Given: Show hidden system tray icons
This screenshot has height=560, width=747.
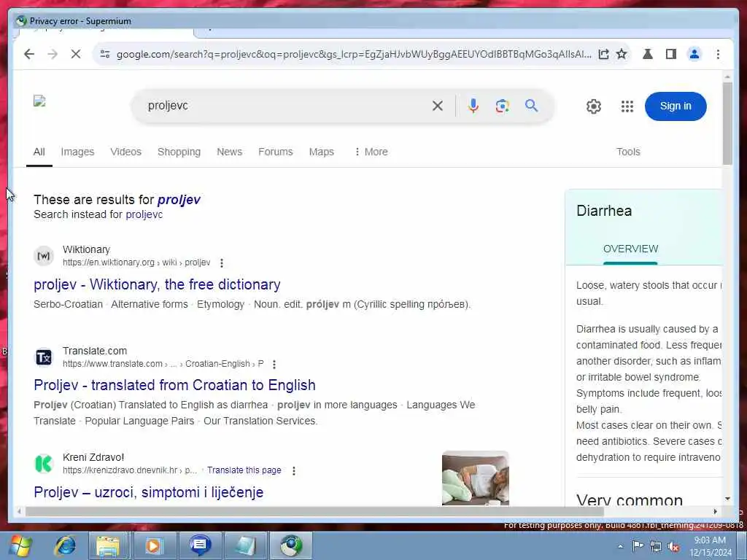Looking at the screenshot, I should coord(620,547).
